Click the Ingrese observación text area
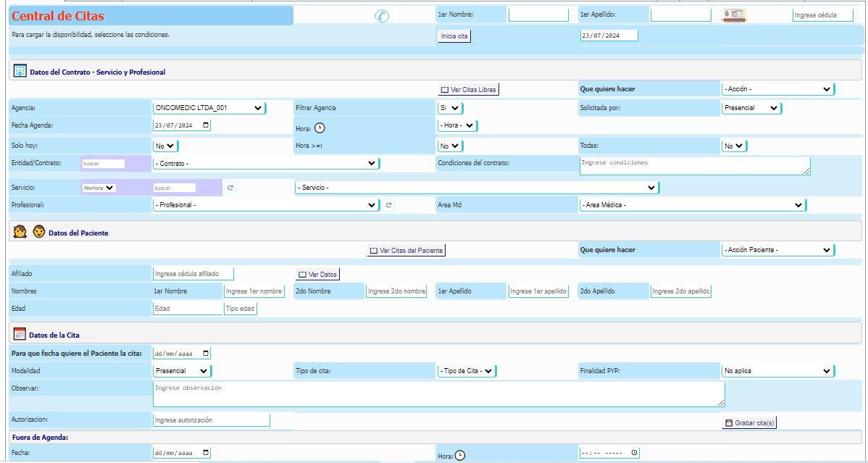Image resolution: width=868 pixels, height=463 pixels. tap(438, 395)
